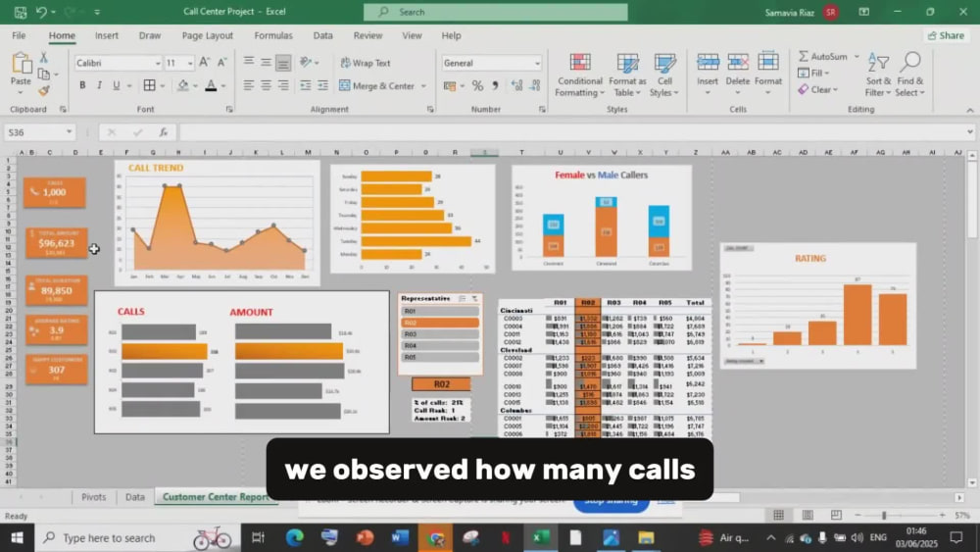
Task: Apply Comma Style format
Action: [495, 85]
